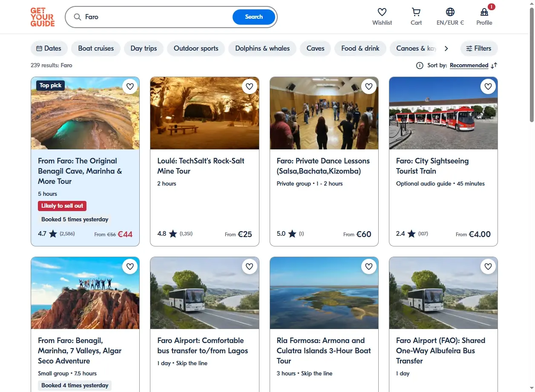Open Faro: City Sightseeing Tourist Train title
The height and width of the screenshot is (392, 535).
click(x=432, y=166)
